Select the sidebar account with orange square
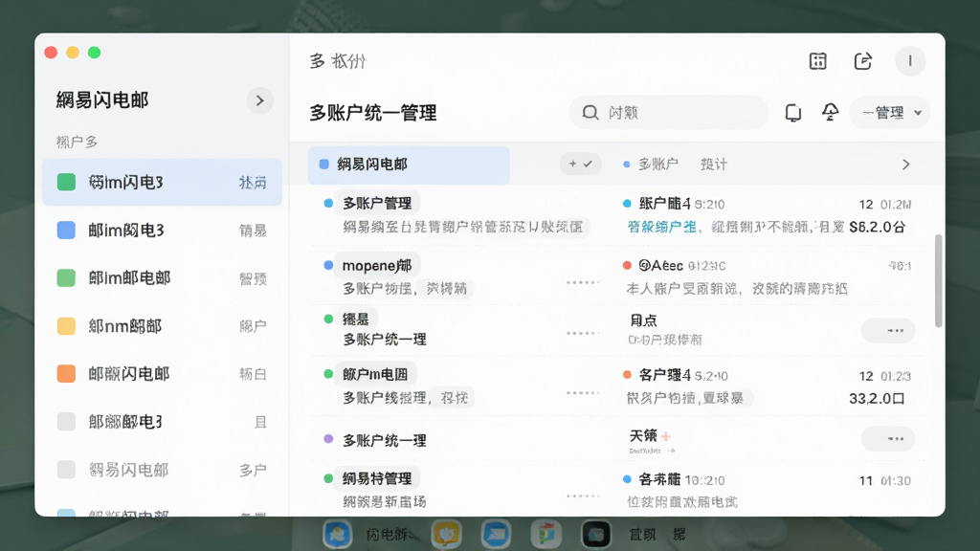The image size is (980, 551). tap(162, 374)
